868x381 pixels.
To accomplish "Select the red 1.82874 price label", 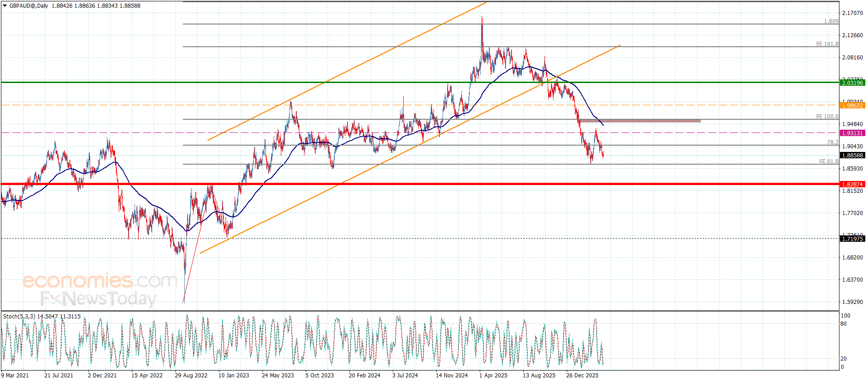I will (x=852, y=184).
